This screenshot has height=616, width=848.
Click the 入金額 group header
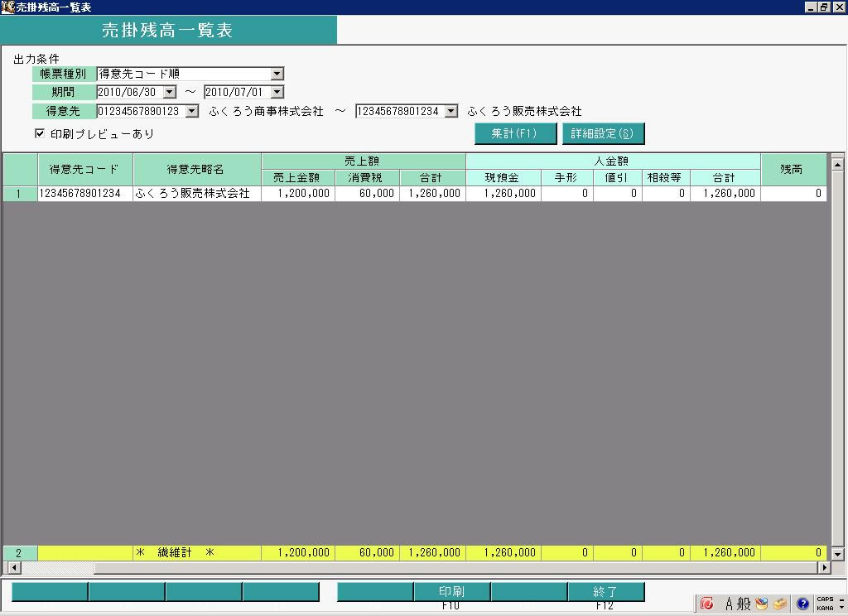[614, 161]
